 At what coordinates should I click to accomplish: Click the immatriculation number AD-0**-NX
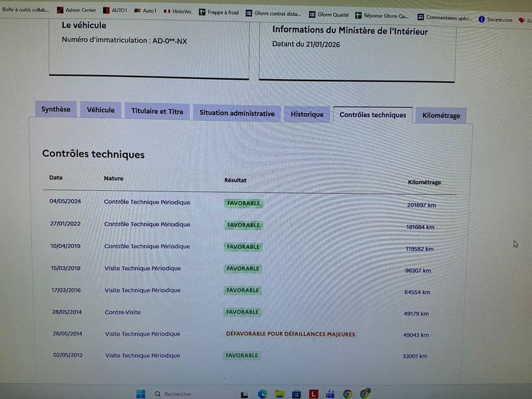[170, 41]
